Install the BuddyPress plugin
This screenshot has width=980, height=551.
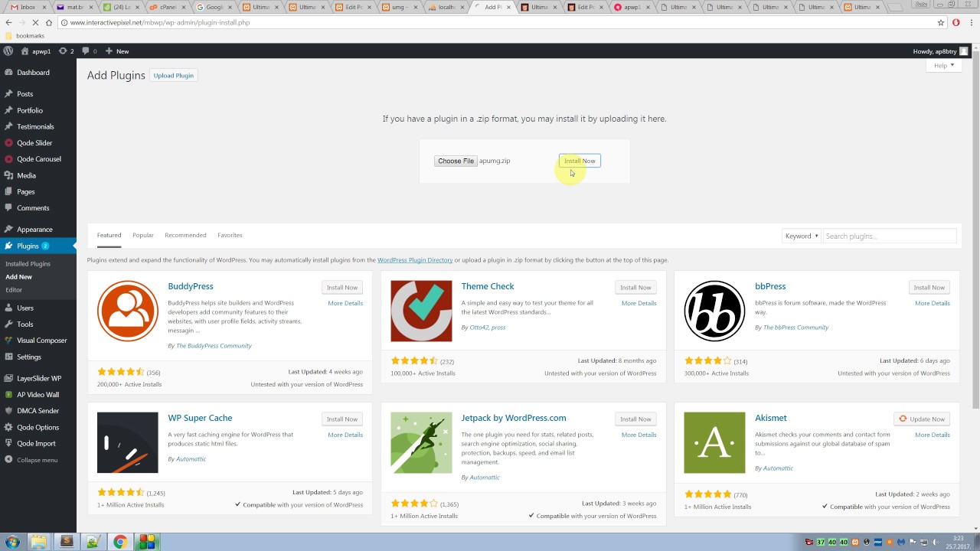tap(342, 288)
